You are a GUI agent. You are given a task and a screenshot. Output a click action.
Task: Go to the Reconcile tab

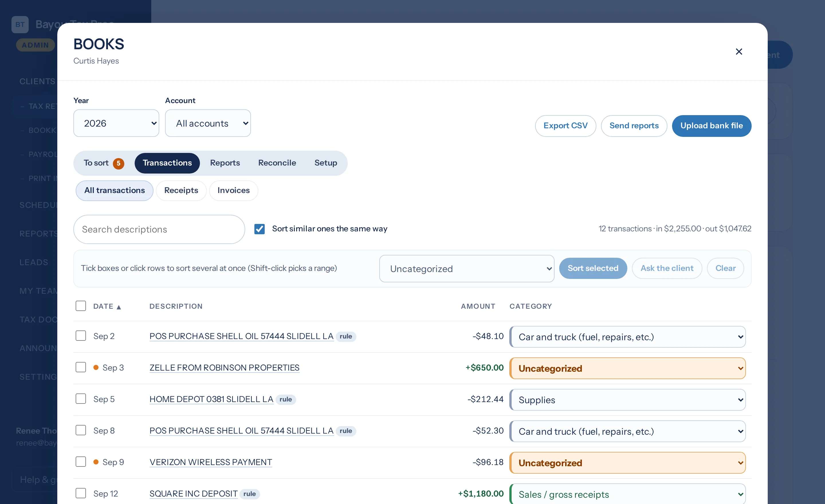[x=277, y=163]
